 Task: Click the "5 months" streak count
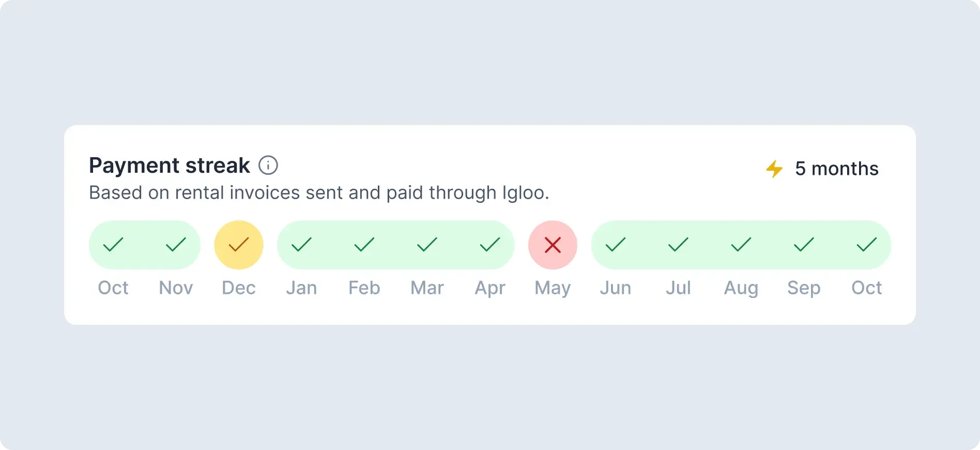click(836, 169)
